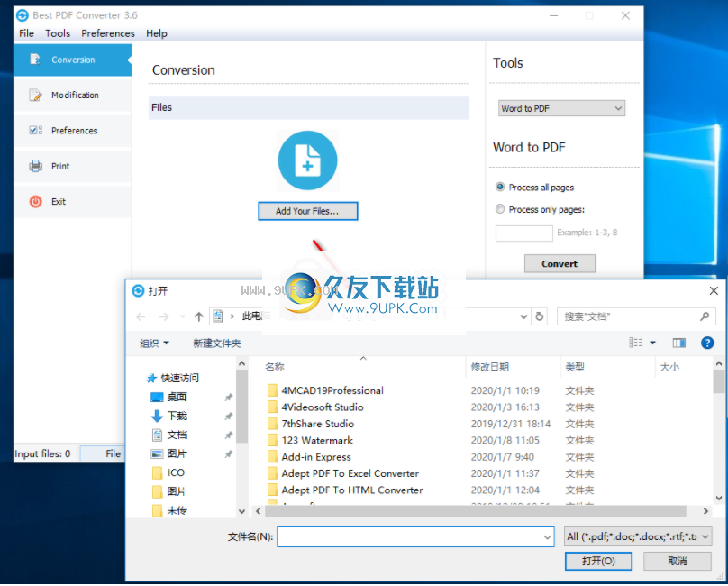Click file list horizontal scrollbar
The width and height of the screenshot is (728, 586).
pyautogui.click(x=475, y=511)
